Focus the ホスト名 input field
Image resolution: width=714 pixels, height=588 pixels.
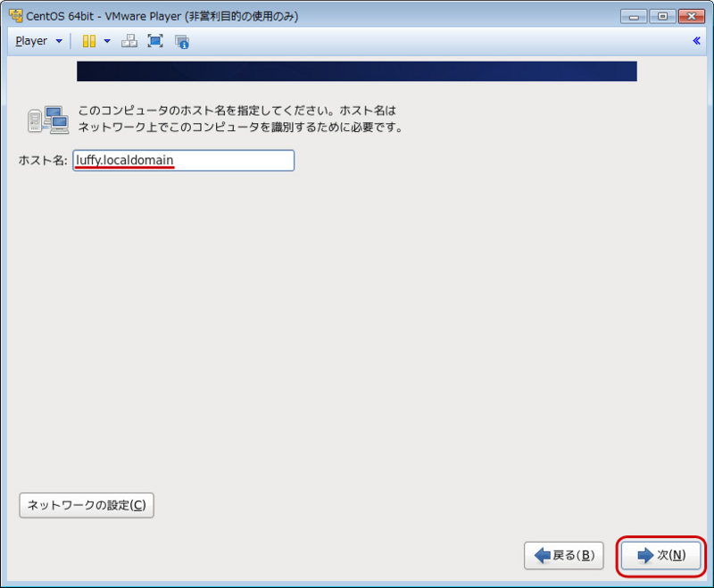183,161
